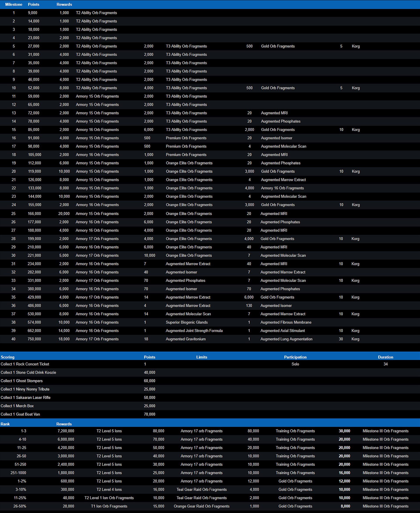Click Collect 1 Rock Concert Ticket row
Viewport: 420px width, 513px height.
click(25, 364)
